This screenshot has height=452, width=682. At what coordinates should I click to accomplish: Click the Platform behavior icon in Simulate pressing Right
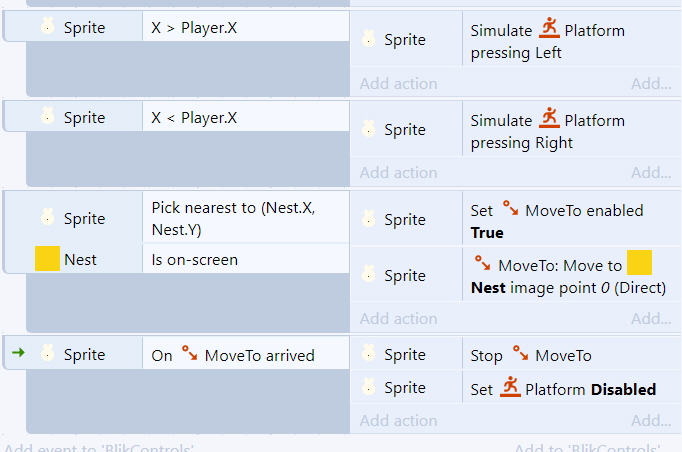(549, 118)
